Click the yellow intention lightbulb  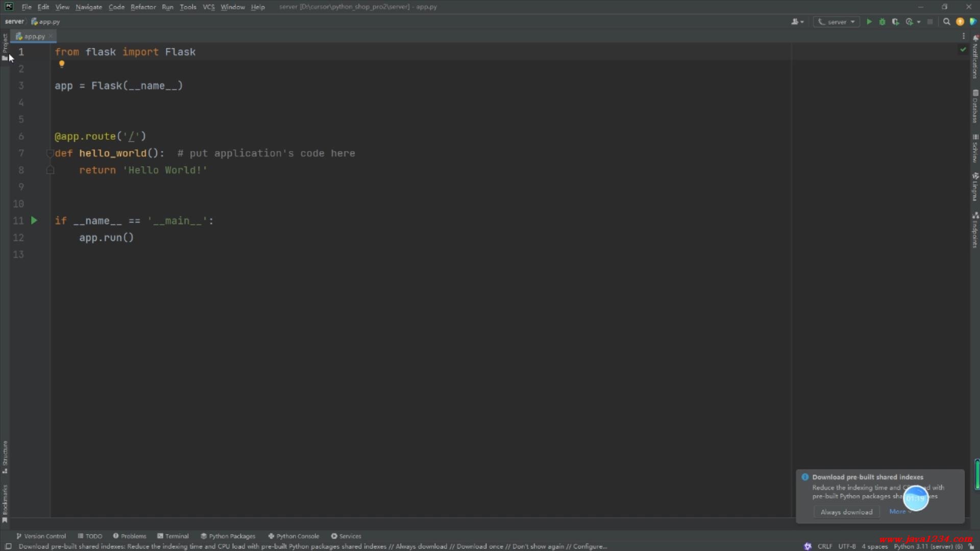[62, 64]
